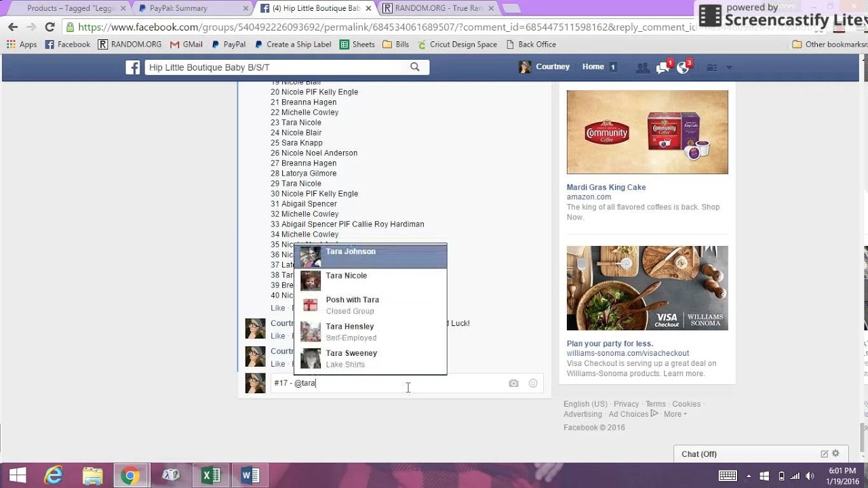This screenshot has width=868, height=488.
Task: Expand the More footer dropdown
Action: pyautogui.click(x=675, y=414)
